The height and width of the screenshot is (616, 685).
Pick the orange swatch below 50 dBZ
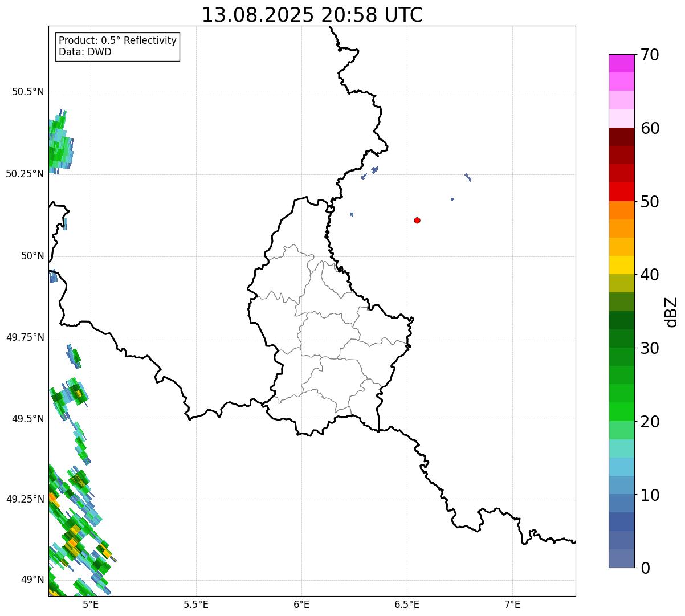pyautogui.click(x=621, y=210)
